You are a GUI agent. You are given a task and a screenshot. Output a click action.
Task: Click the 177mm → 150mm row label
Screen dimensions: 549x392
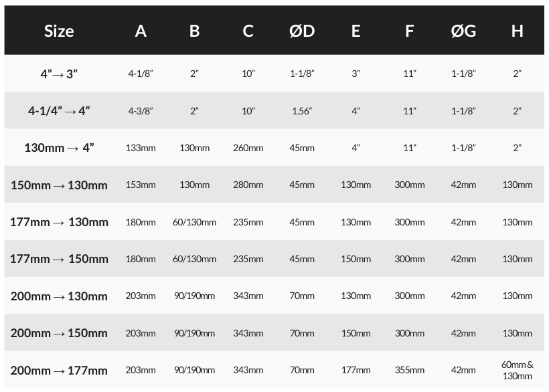(59, 259)
